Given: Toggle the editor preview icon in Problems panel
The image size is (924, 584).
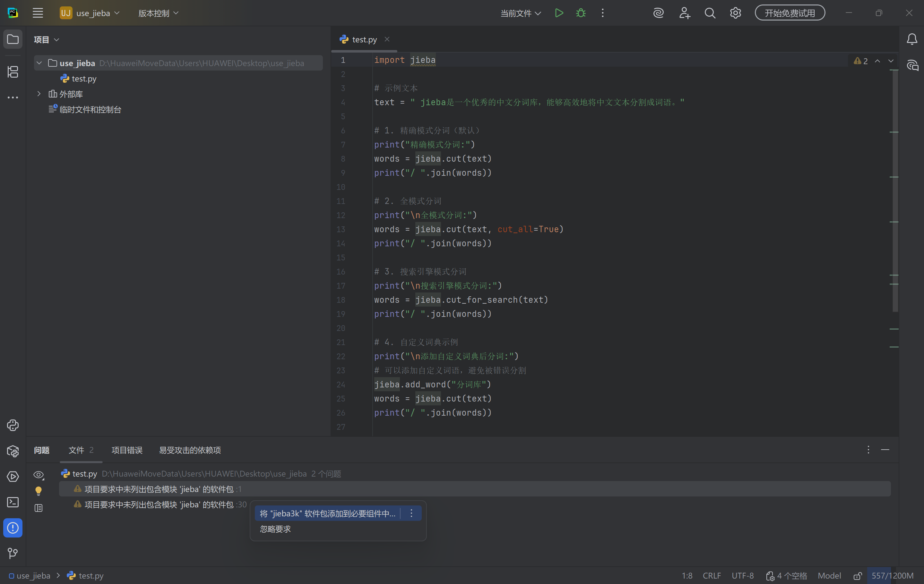Looking at the screenshot, I should 39,508.
